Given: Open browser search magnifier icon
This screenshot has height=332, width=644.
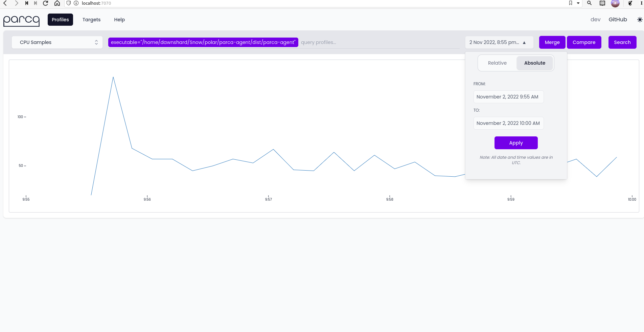Looking at the screenshot, I should [589, 3].
